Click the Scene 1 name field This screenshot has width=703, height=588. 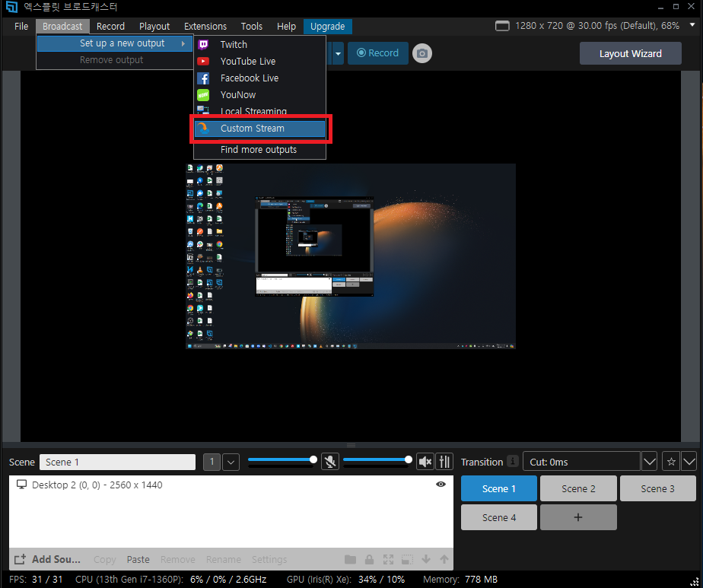(x=117, y=462)
